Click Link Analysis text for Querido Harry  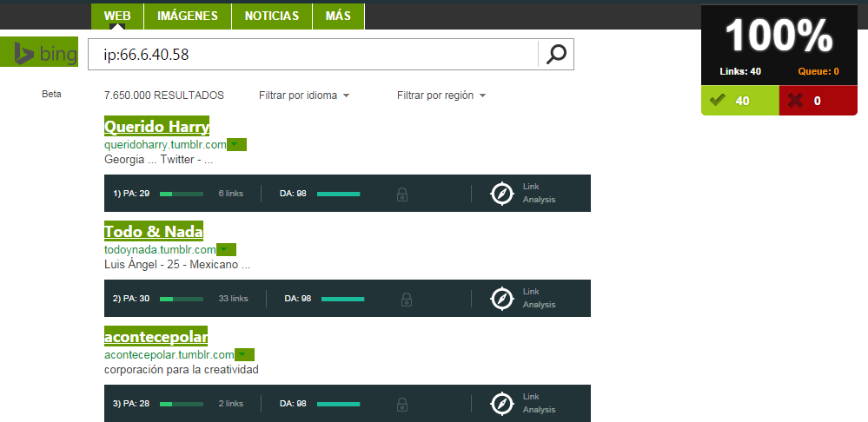click(x=540, y=193)
